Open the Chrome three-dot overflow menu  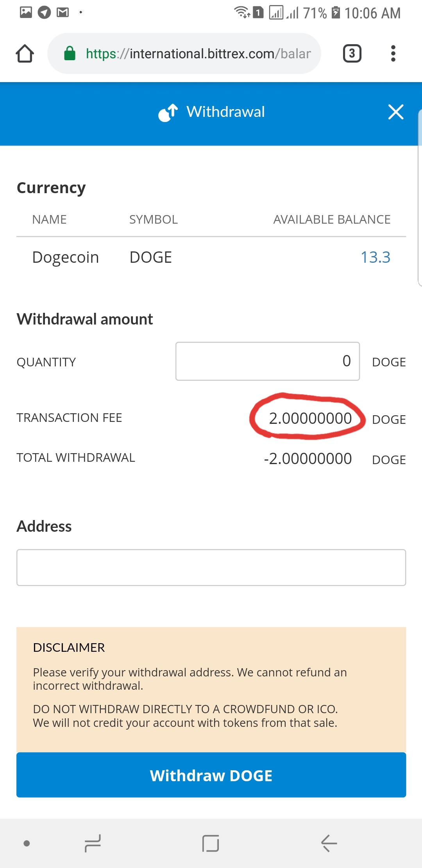click(x=393, y=53)
